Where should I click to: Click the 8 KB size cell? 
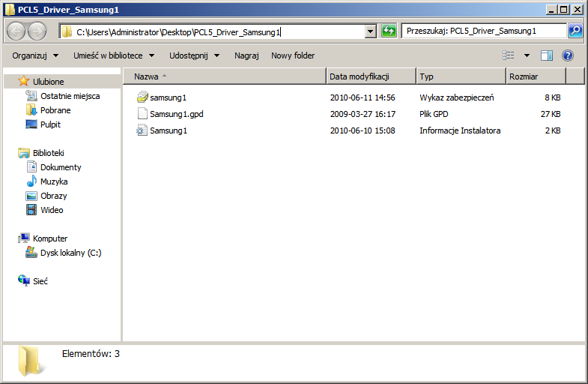click(553, 97)
